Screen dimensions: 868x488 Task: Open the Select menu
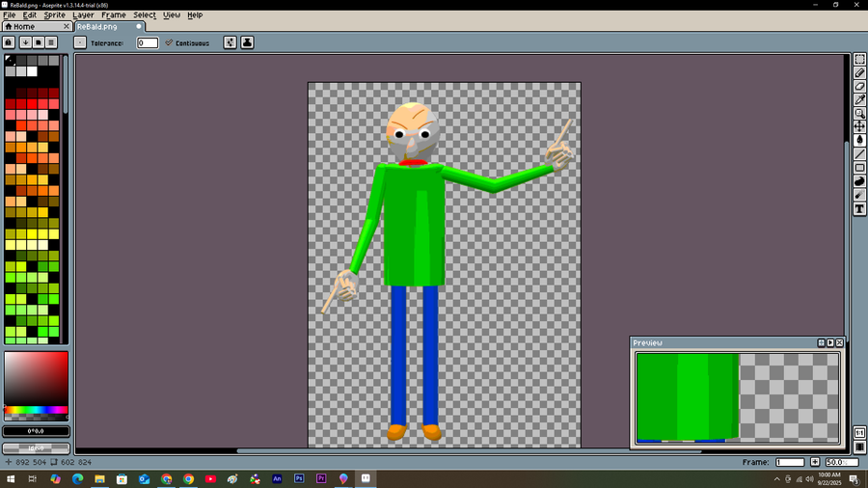[145, 14]
